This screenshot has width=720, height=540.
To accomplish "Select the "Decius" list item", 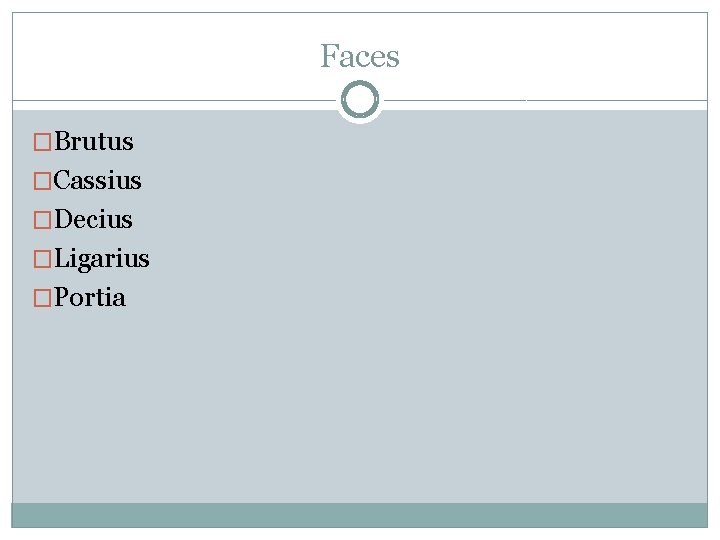I will tap(94, 219).
